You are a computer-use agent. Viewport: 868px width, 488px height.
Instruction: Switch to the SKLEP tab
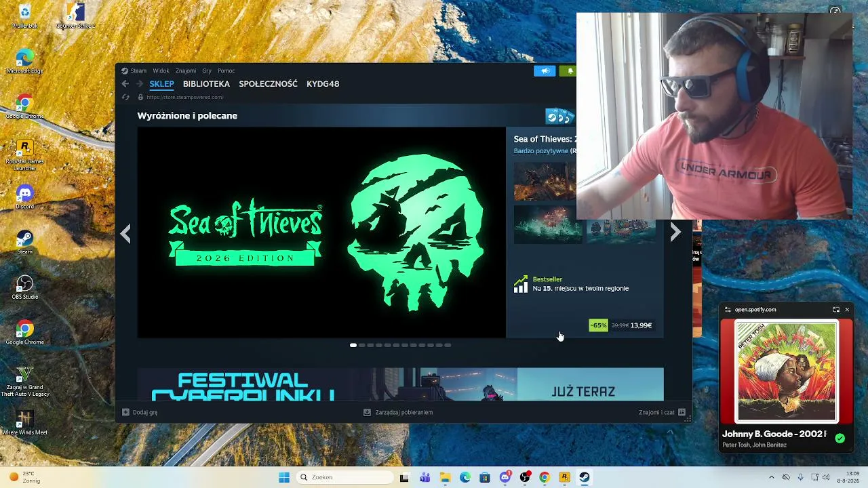tap(162, 84)
